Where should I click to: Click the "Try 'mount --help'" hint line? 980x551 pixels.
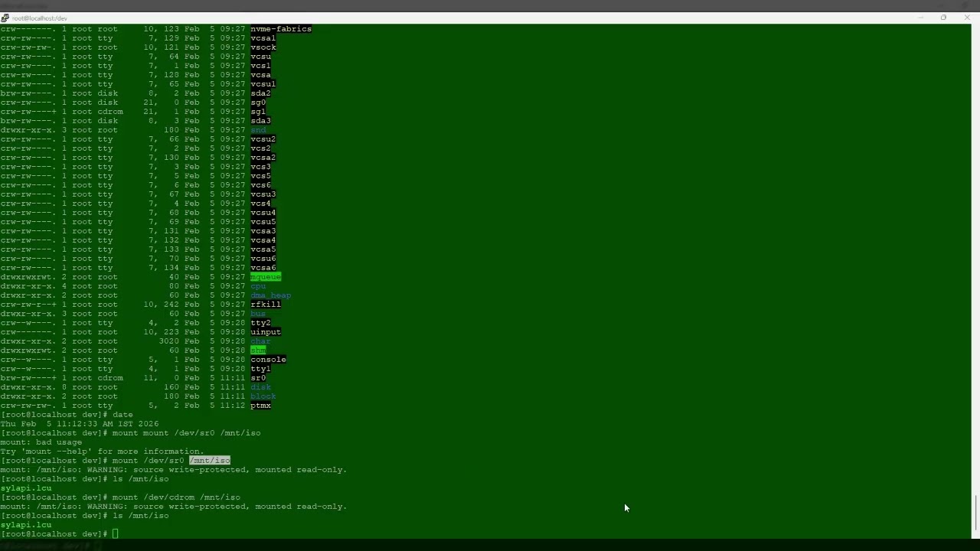pyautogui.click(x=103, y=452)
